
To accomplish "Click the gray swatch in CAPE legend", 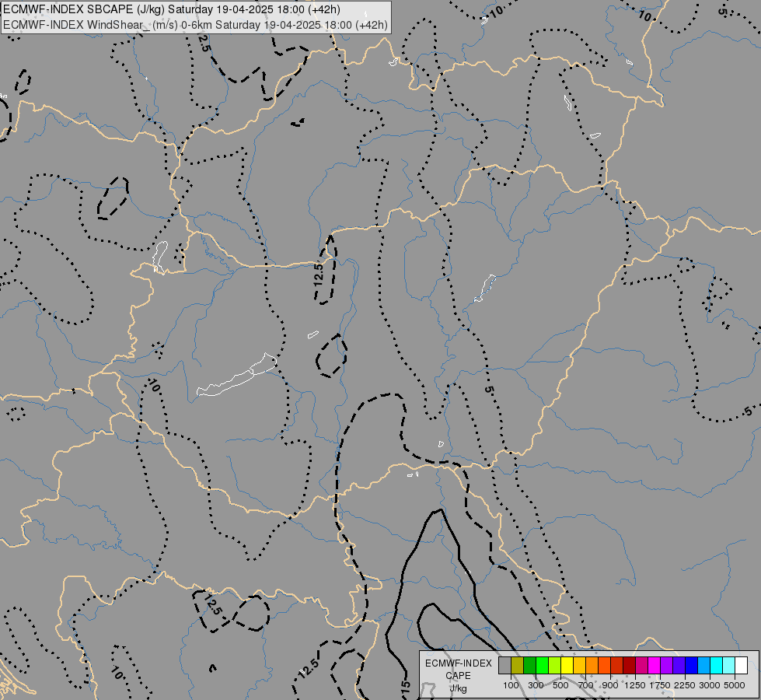I will click(504, 665).
